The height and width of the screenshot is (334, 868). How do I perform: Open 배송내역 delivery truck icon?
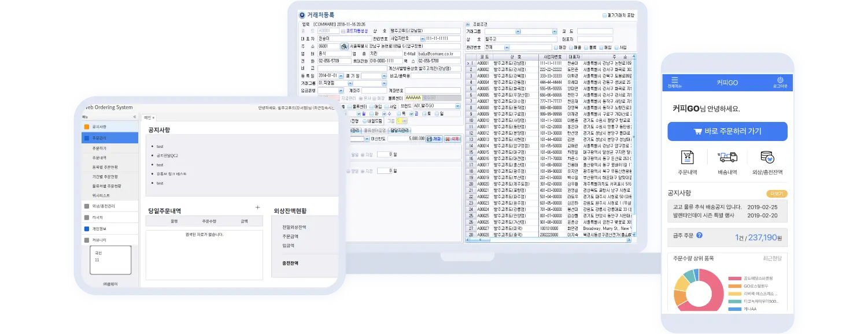pos(727,158)
